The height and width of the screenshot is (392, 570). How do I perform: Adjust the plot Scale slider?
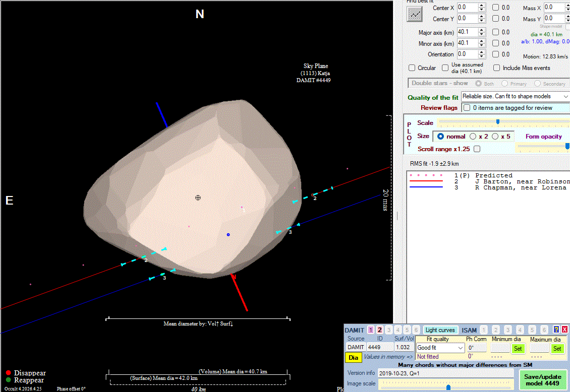(498, 122)
